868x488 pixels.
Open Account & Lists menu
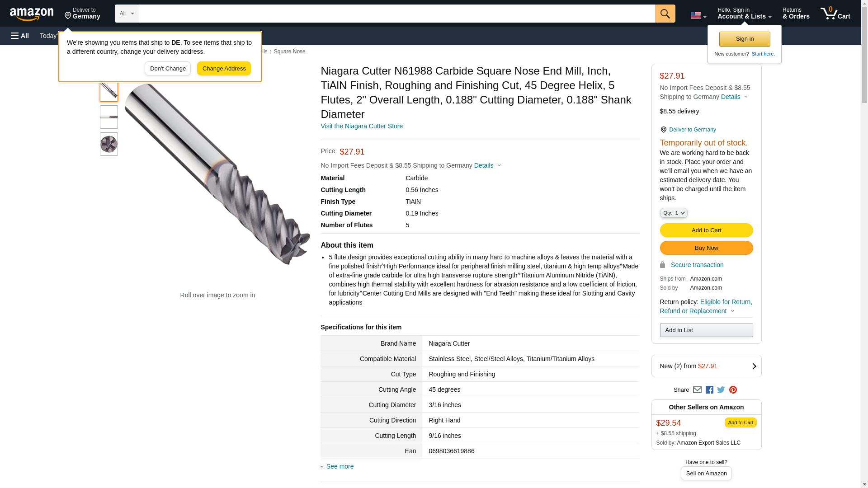pyautogui.click(x=744, y=14)
